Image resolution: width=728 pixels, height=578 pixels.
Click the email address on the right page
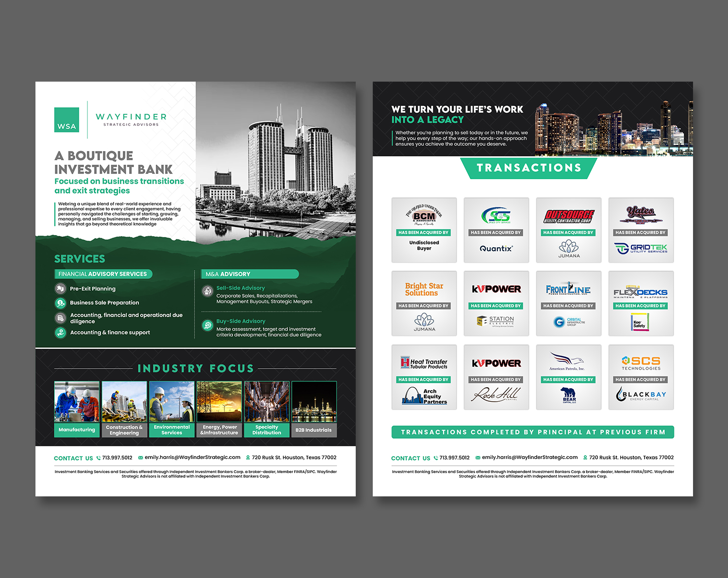coord(530,458)
